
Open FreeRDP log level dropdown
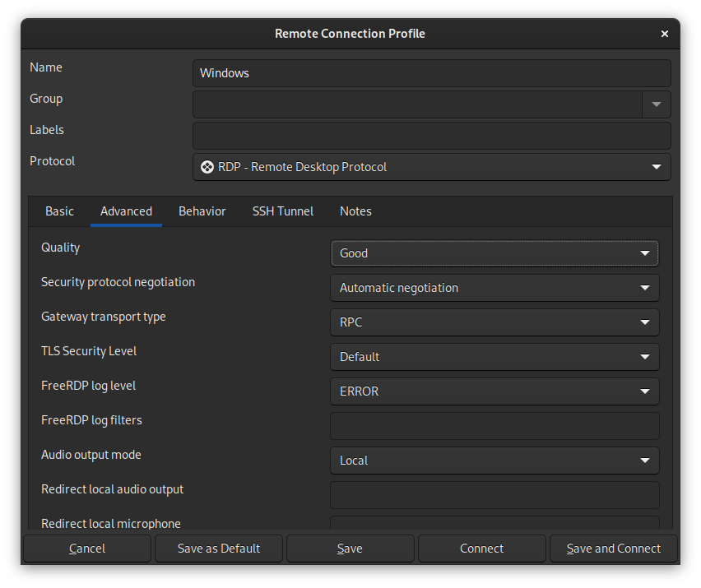click(494, 391)
